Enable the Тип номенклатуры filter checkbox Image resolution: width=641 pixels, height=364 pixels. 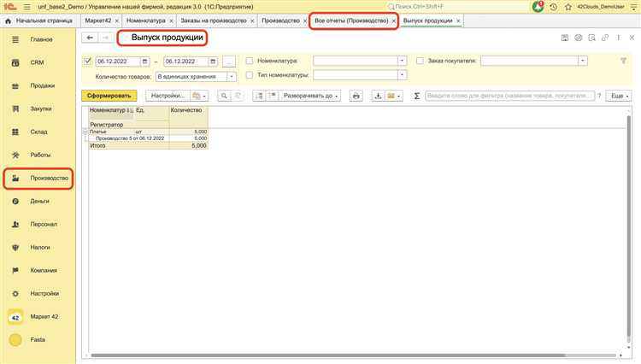pyautogui.click(x=250, y=75)
